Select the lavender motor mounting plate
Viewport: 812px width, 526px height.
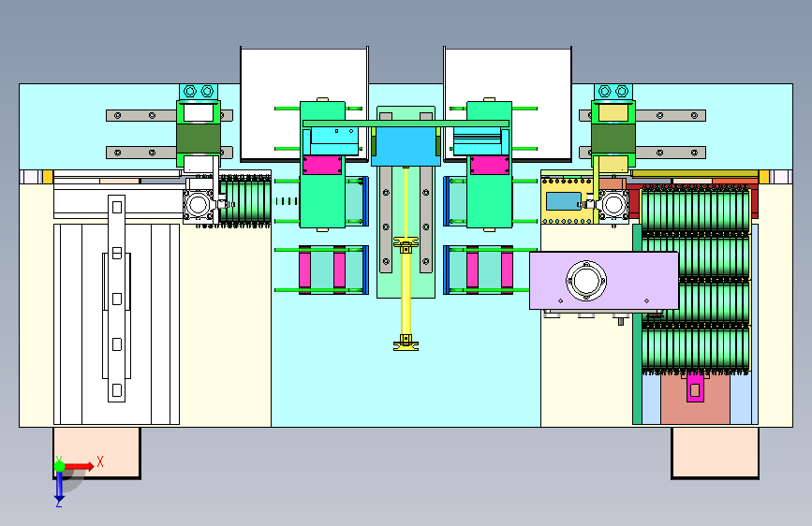(604, 281)
